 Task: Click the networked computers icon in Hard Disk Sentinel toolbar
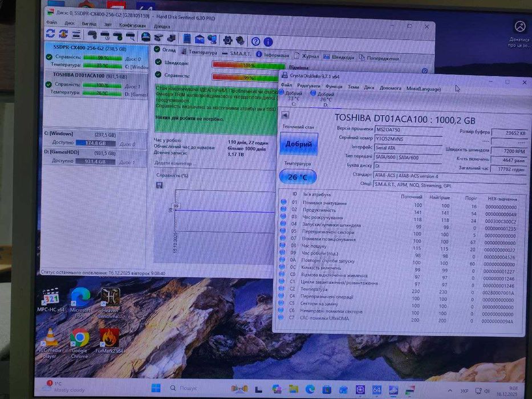212,40
